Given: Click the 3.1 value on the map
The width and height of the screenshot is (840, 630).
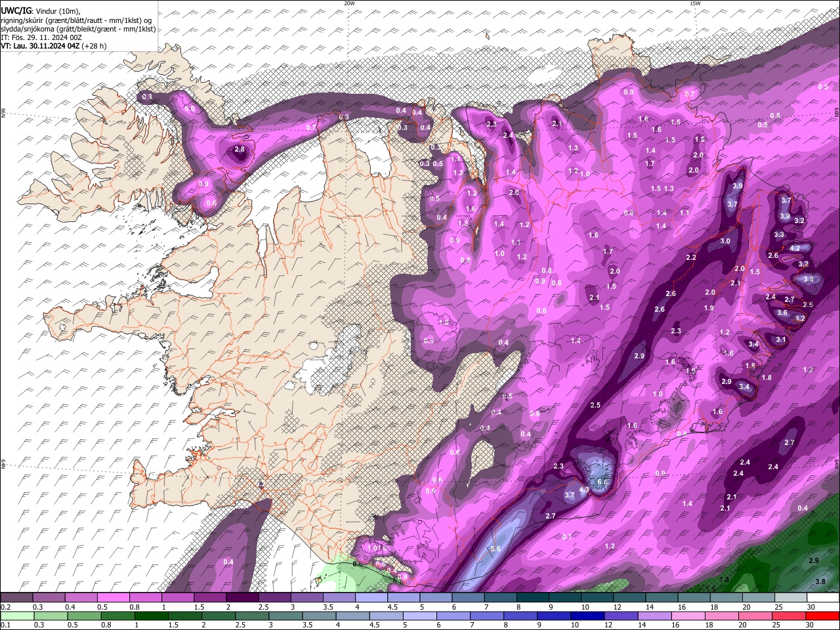Looking at the screenshot, I should (x=780, y=340).
